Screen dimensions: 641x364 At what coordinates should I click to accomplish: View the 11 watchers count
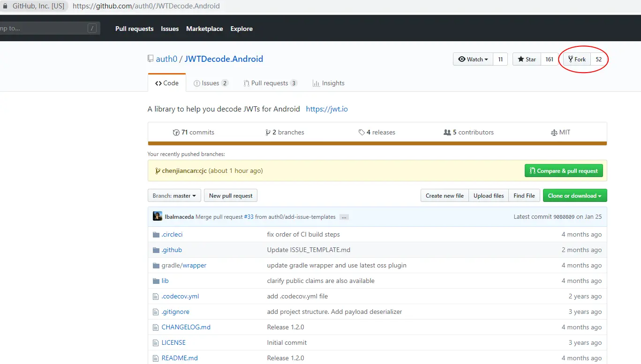[500, 59]
